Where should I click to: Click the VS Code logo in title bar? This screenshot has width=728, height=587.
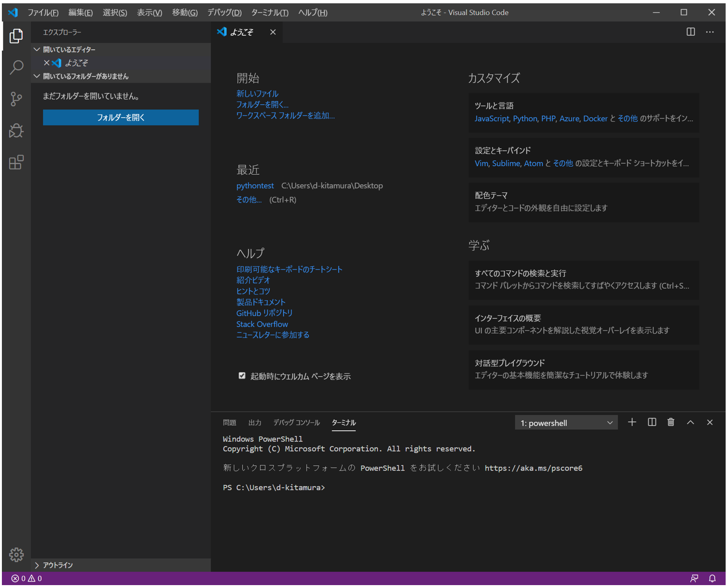pyautogui.click(x=13, y=12)
